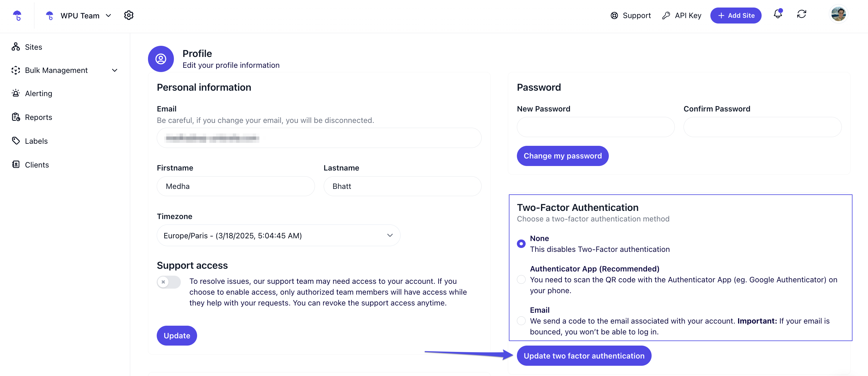This screenshot has width=868, height=376.
Task: Click Update two factor authentication button
Action: coord(583,356)
